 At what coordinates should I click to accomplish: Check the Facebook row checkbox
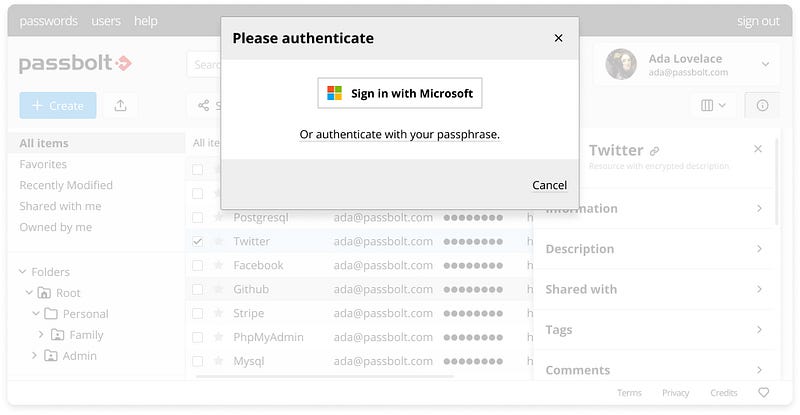coord(197,265)
